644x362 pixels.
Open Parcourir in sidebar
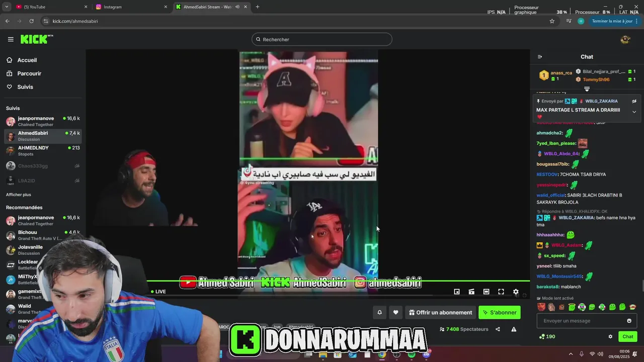[29, 73]
